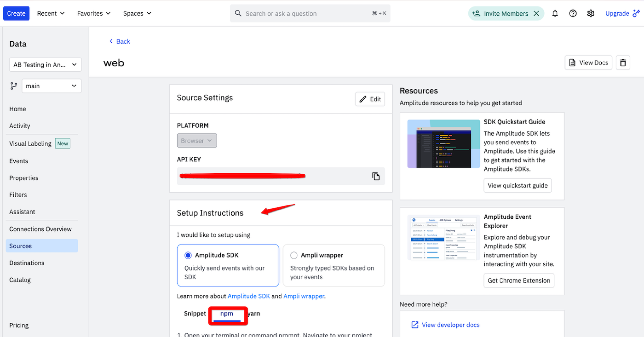Click the notifications bell icon
The height and width of the screenshot is (337, 644).
coord(555,13)
